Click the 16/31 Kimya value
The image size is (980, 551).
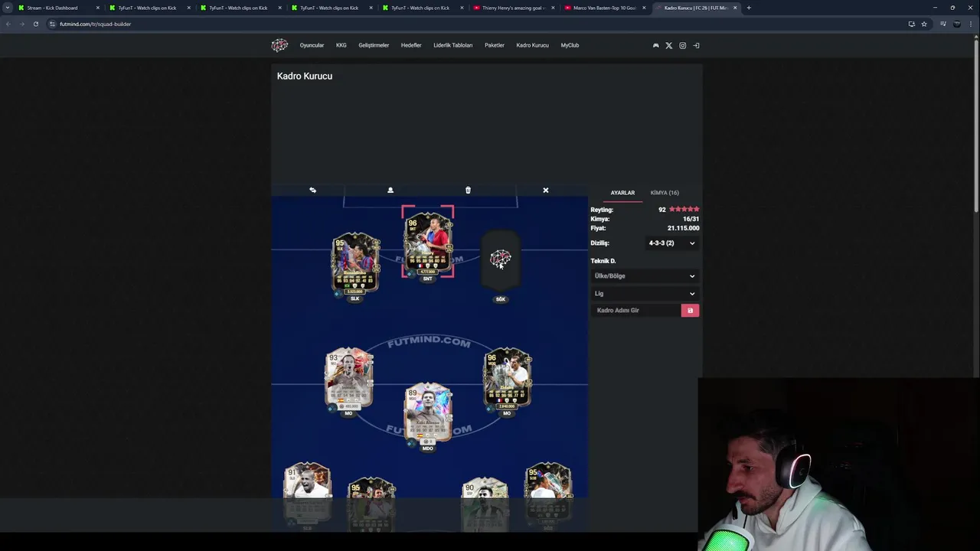[691, 219]
